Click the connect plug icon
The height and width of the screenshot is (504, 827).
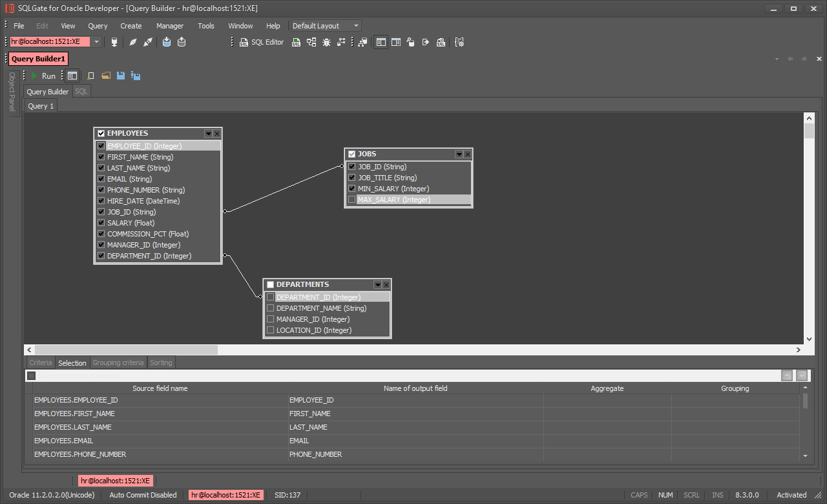pyautogui.click(x=133, y=42)
